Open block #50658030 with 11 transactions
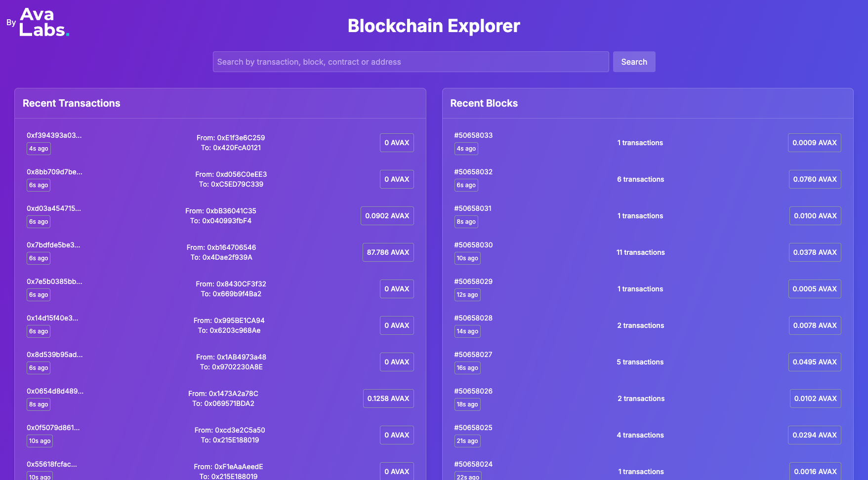 click(x=473, y=245)
